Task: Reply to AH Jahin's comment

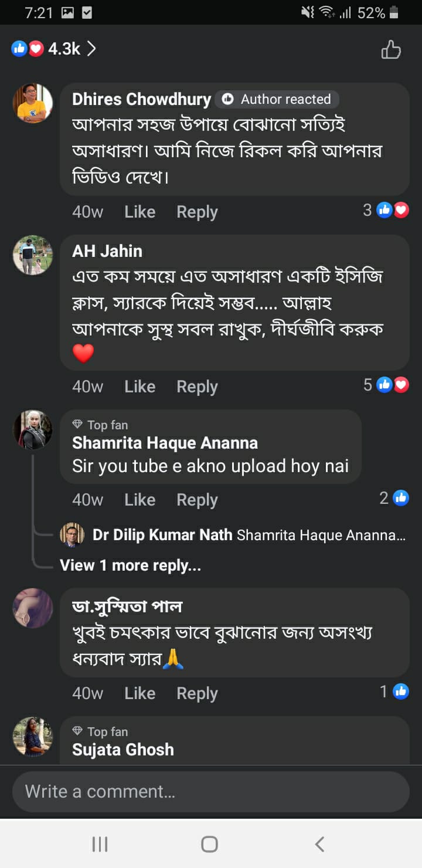Action: [197, 386]
